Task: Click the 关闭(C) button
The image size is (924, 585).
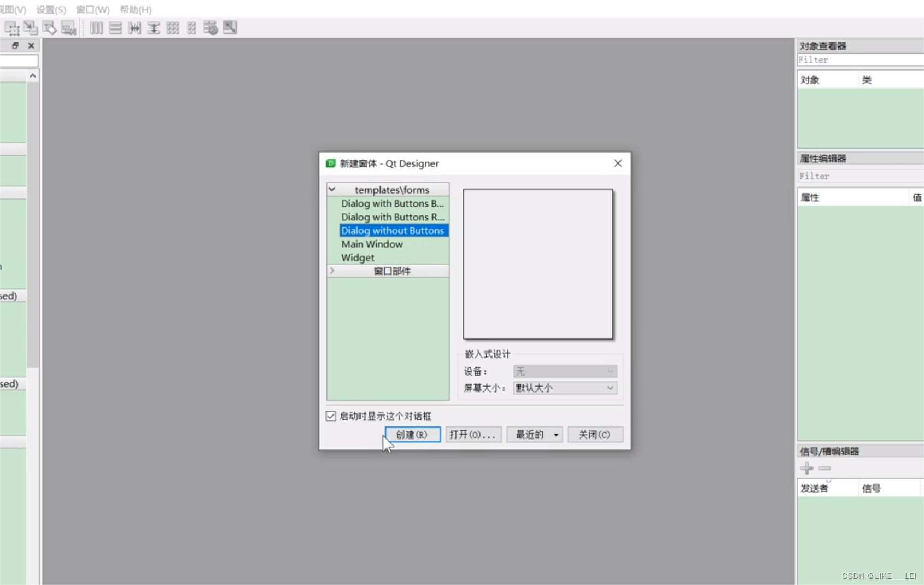Action: click(595, 435)
